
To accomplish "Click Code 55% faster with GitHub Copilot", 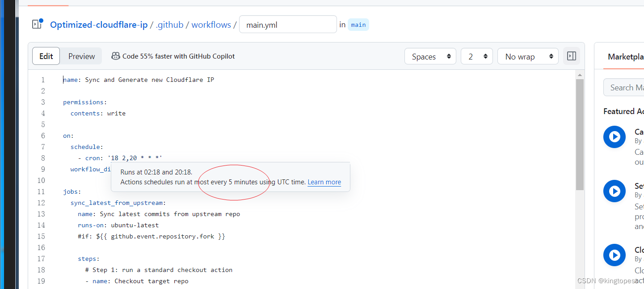I will coord(178,56).
